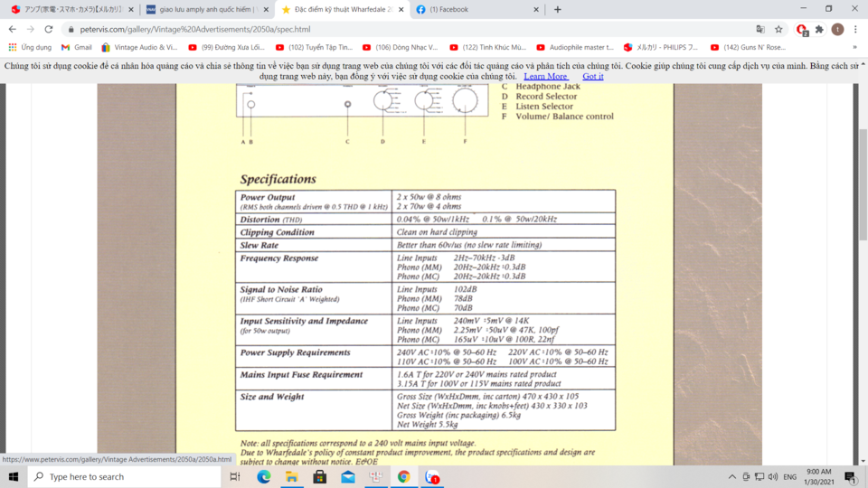
Task: Open Microsoft Edge from the taskbar
Action: tap(263, 476)
